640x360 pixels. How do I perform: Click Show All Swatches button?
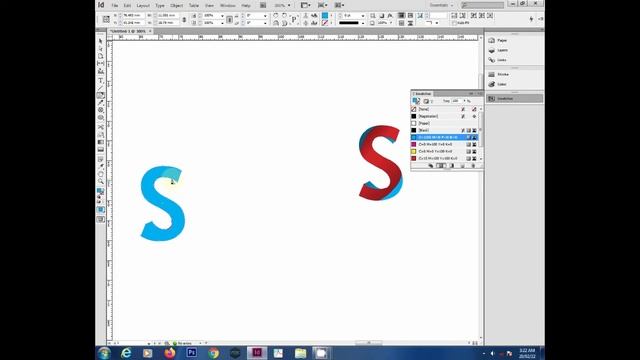pyautogui.click(x=431, y=166)
